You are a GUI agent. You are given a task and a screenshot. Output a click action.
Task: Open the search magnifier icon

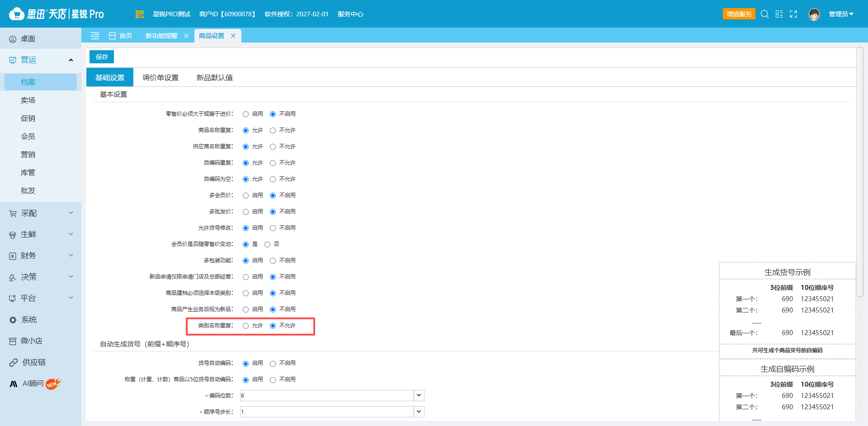coord(764,14)
